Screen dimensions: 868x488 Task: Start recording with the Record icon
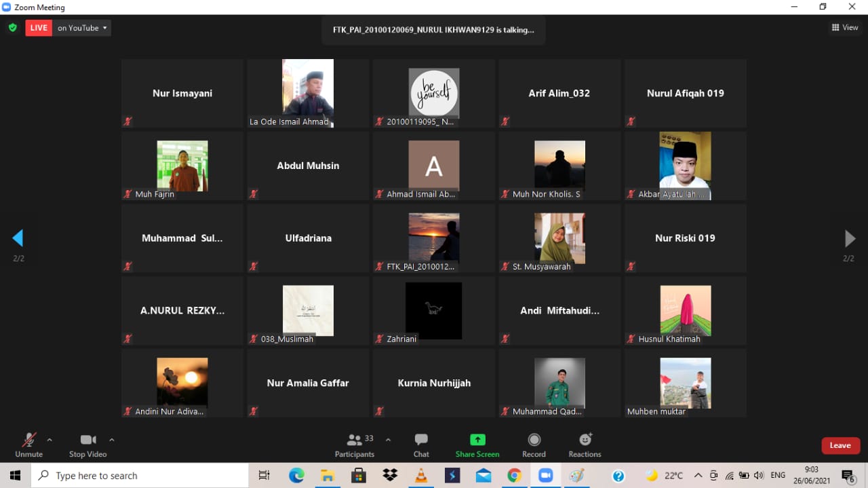[534, 440]
